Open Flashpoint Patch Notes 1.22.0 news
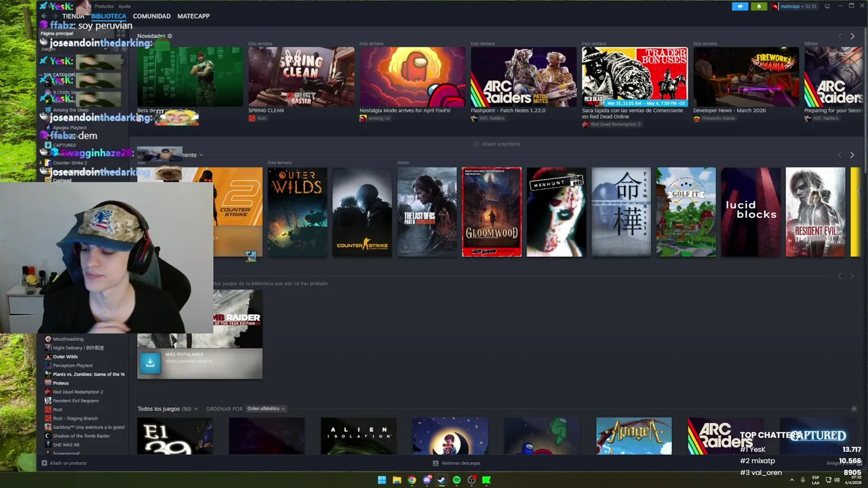This screenshot has height=488, width=868. coord(524,77)
